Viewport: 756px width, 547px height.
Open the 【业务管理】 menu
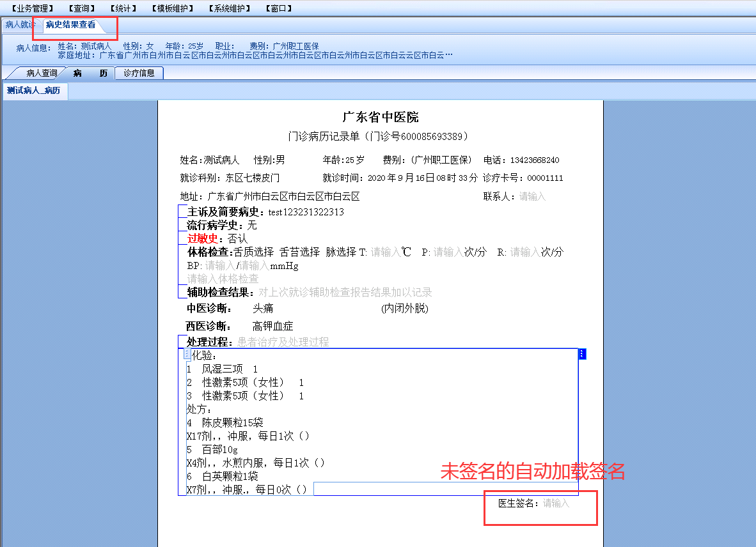(x=33, y=8)
